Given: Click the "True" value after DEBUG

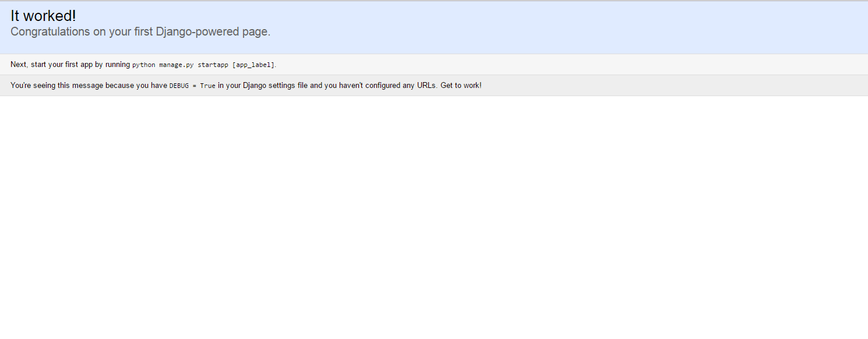Looking at the screenshot, I should 207,86.
